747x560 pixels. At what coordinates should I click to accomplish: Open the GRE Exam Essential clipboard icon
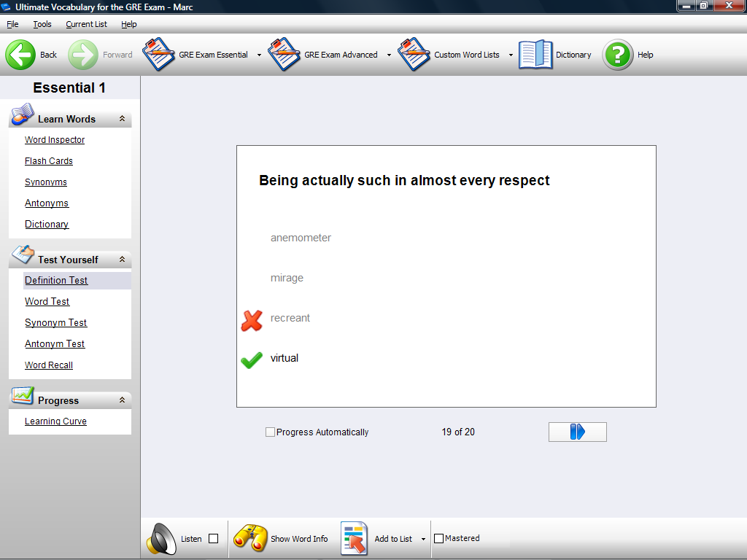158,54
